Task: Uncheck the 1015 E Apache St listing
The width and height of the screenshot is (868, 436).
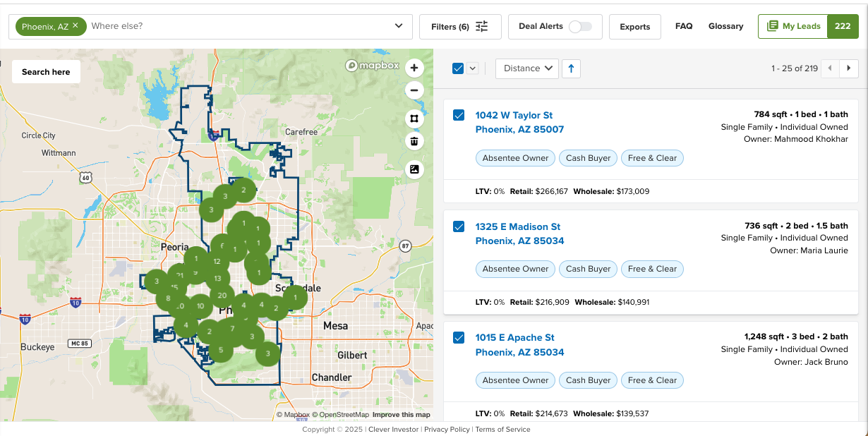Action: point(459,338)
